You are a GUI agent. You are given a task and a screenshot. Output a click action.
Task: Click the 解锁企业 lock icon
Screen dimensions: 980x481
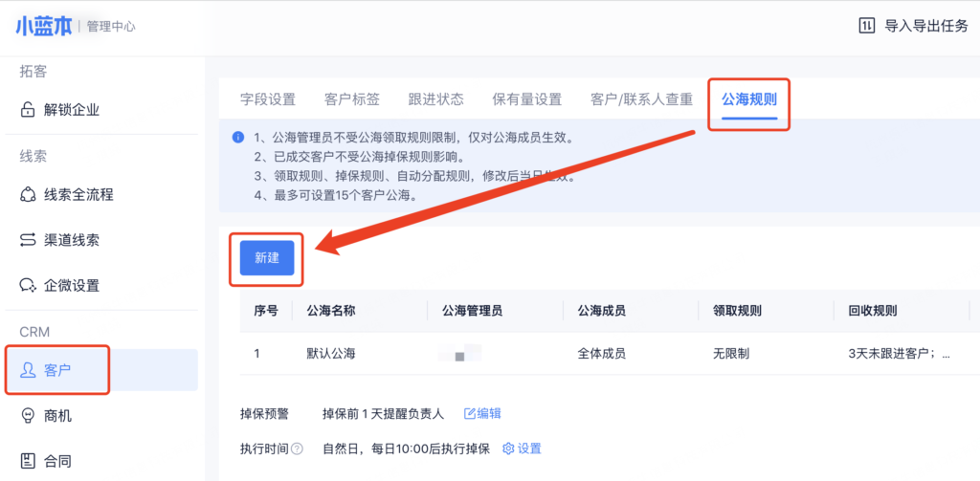(28, 110)
